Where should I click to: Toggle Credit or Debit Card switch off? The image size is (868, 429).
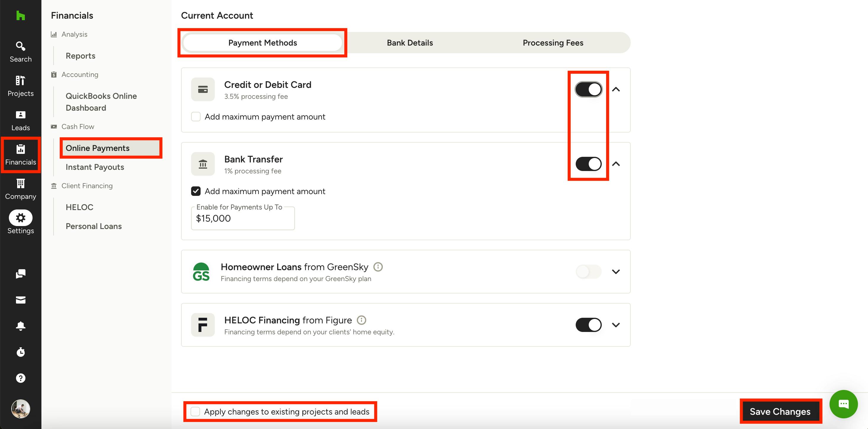pyautogui.click(x=588, y=89)
